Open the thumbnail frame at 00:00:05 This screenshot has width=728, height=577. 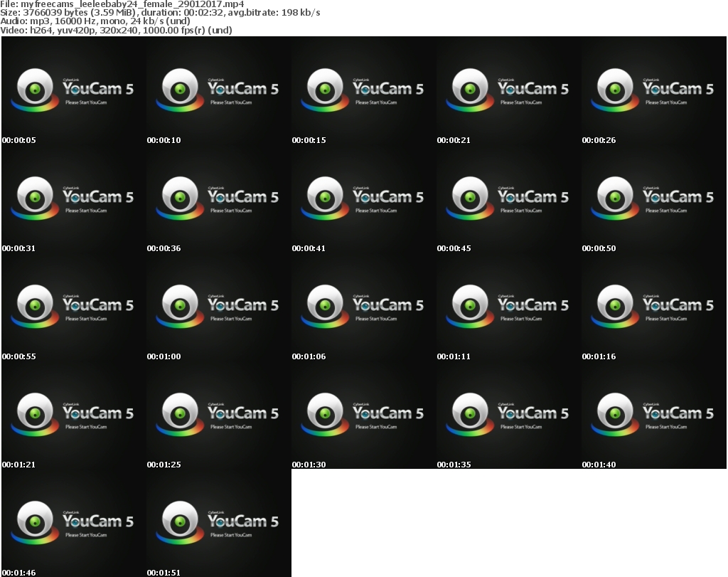coord(74,90)
